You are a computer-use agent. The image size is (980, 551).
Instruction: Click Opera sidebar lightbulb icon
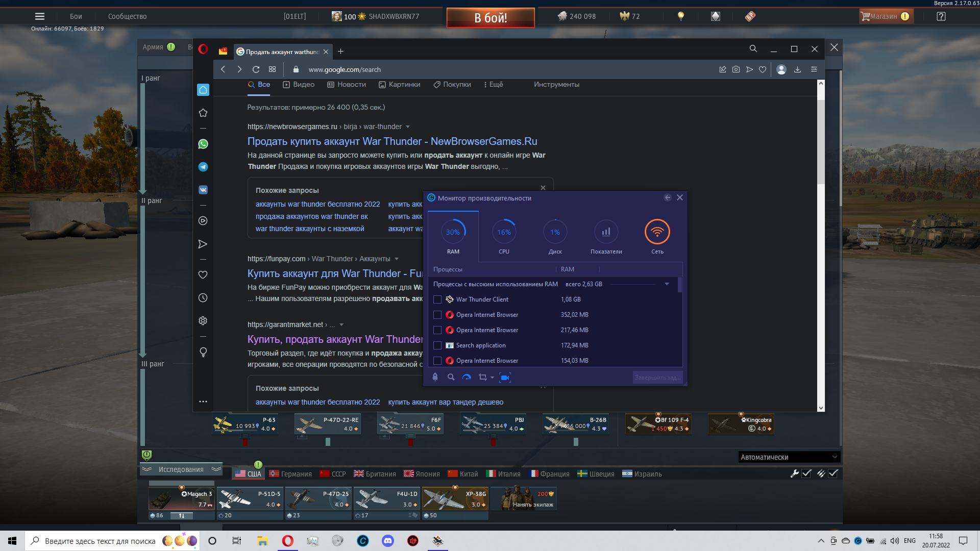203,352
